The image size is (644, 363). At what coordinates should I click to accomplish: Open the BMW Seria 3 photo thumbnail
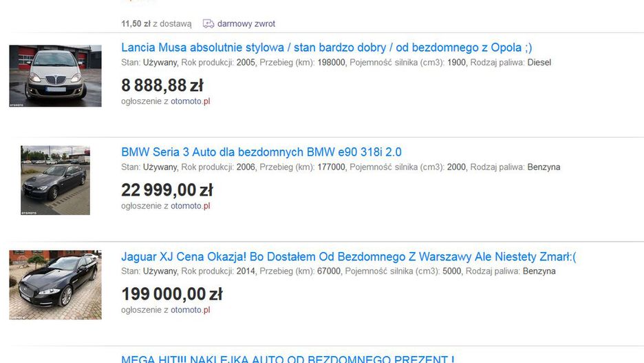coord(55,180)
